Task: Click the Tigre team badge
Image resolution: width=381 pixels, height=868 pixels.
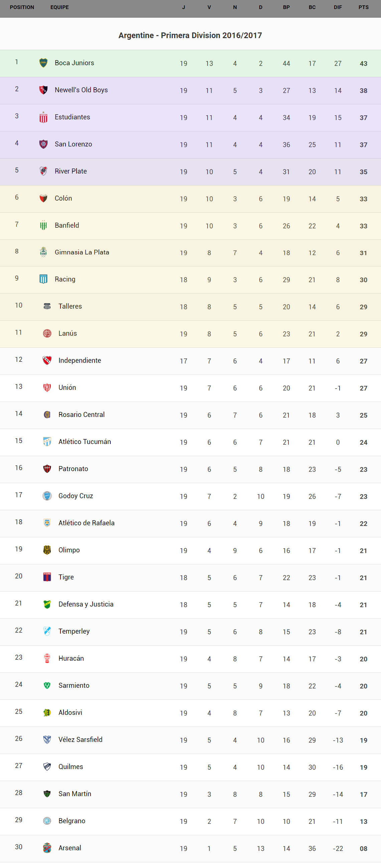Action: click(47, 577)
